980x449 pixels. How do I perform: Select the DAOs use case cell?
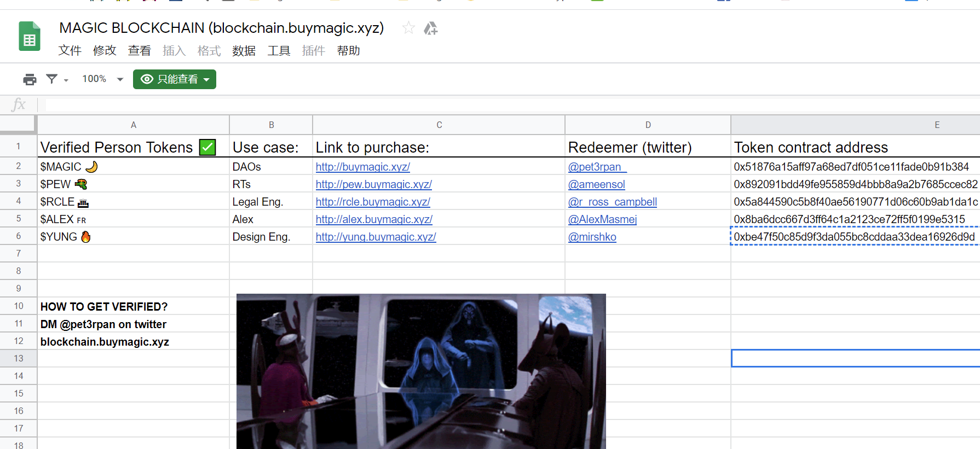coord(272,167)
